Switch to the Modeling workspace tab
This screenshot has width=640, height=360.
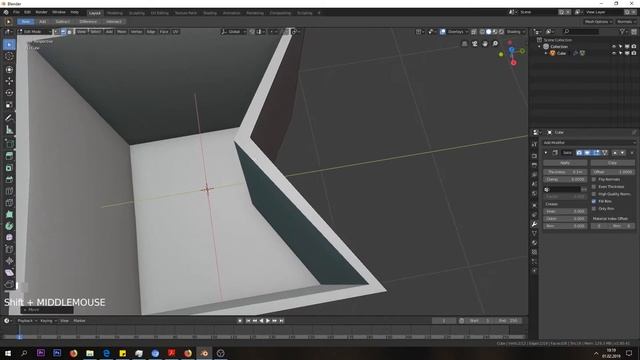pos(115,13)
